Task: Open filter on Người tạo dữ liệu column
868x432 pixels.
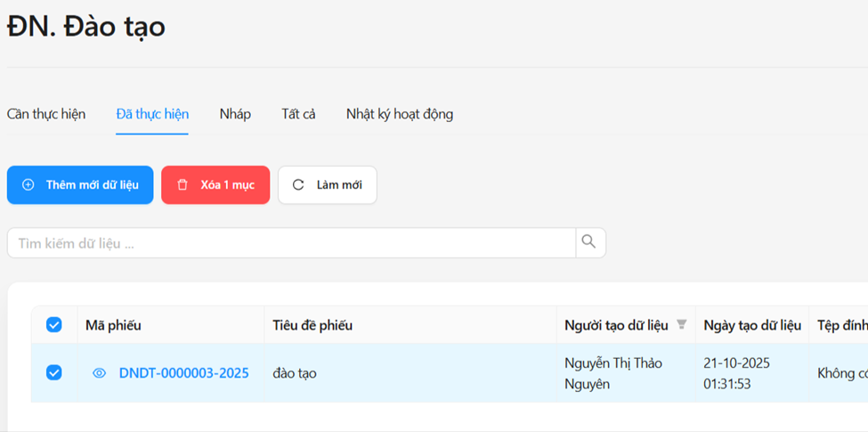Action: 682,325
